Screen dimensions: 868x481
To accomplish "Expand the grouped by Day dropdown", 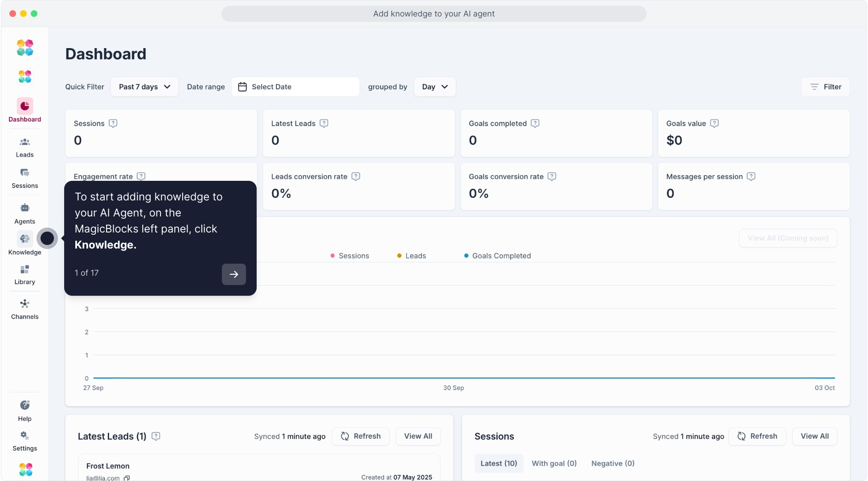I will 434,87.
